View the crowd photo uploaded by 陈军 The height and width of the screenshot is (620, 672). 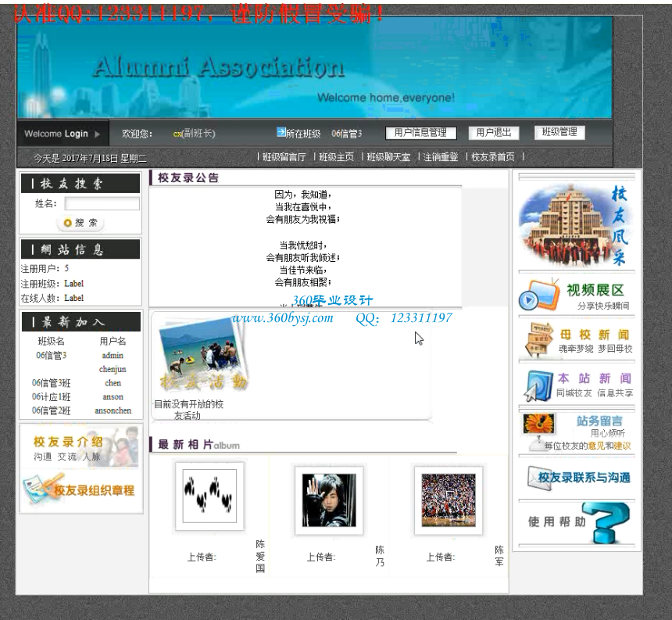click(449, 500)
